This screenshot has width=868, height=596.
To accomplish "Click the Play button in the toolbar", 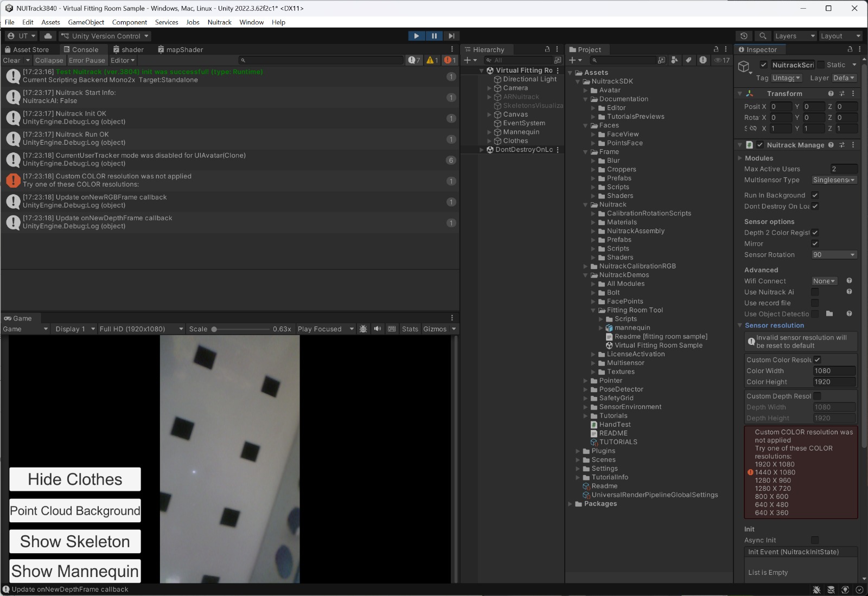I will tap(416, 36).
